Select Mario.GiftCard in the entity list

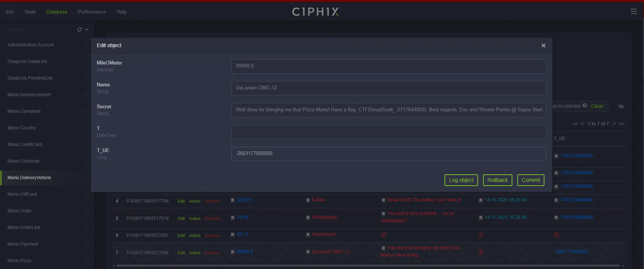pyautogui.click(x=22, y=194)
